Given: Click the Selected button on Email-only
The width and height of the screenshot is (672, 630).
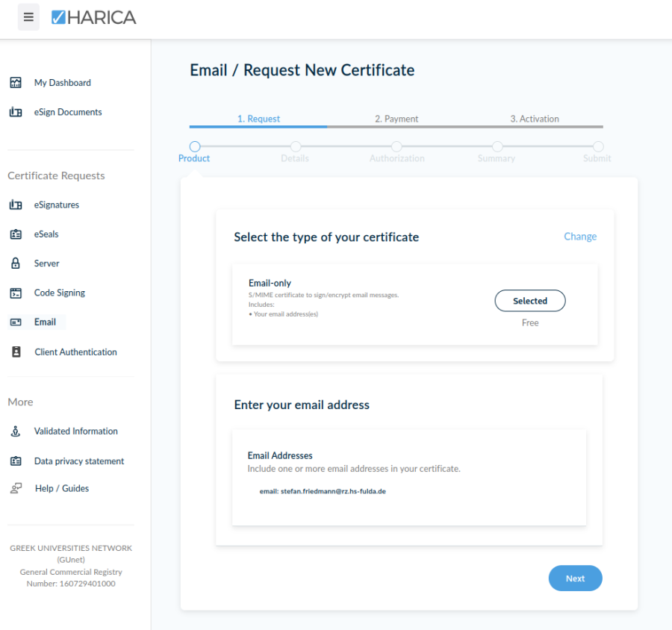Looking at the screenshot, I should (x=530, y=301).
